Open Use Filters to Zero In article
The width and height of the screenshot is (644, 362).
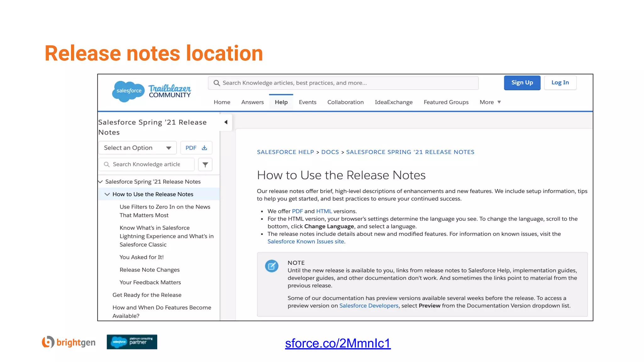pos(165,211)
